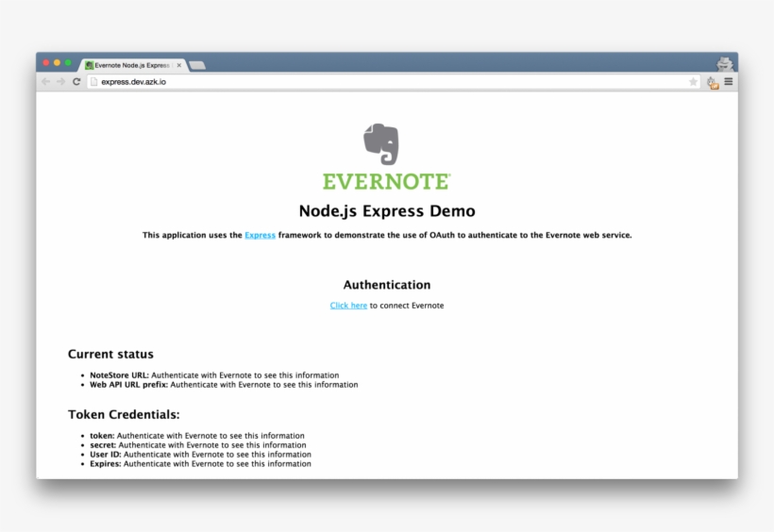This screenshot has height=532, width=774.
Task: Select the Evernote Node.js Express tab
Action: click(133, 65)
